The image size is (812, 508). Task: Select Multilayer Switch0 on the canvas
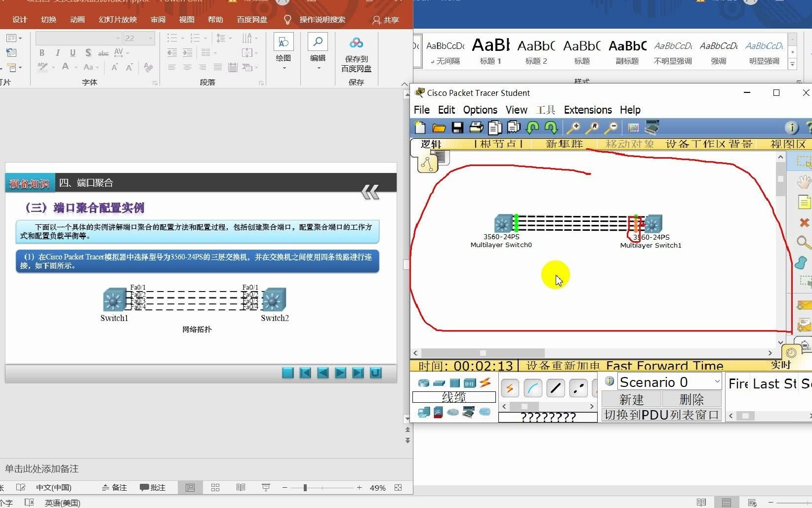pyautogui.click(x=503, y=224)
